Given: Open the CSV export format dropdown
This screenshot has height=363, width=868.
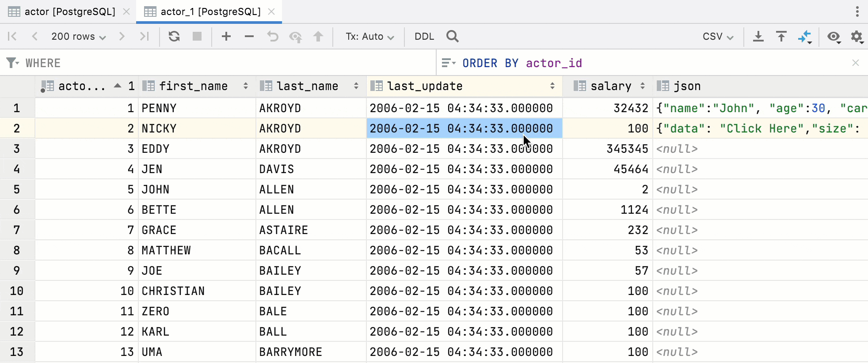Looking at the screenshot, I should point(718,36).
